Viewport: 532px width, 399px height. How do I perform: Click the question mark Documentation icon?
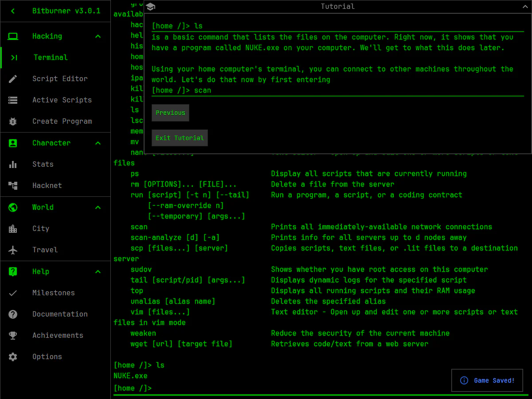[13, 314]
